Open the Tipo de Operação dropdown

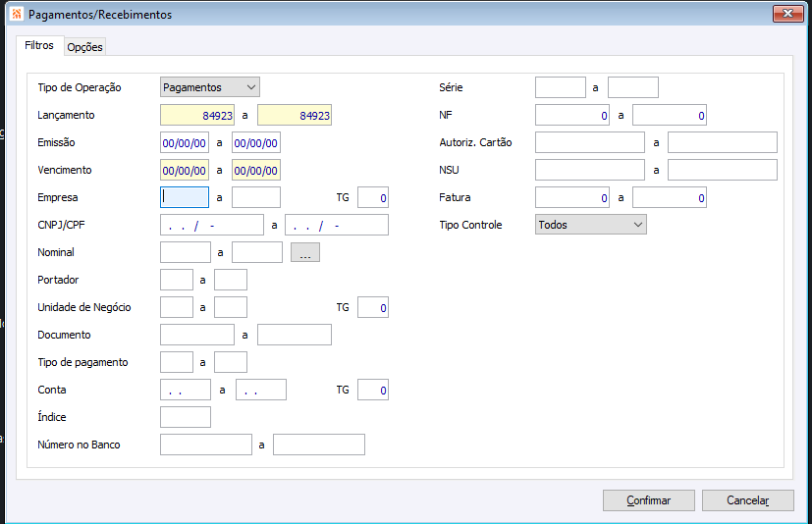[210, 87]
